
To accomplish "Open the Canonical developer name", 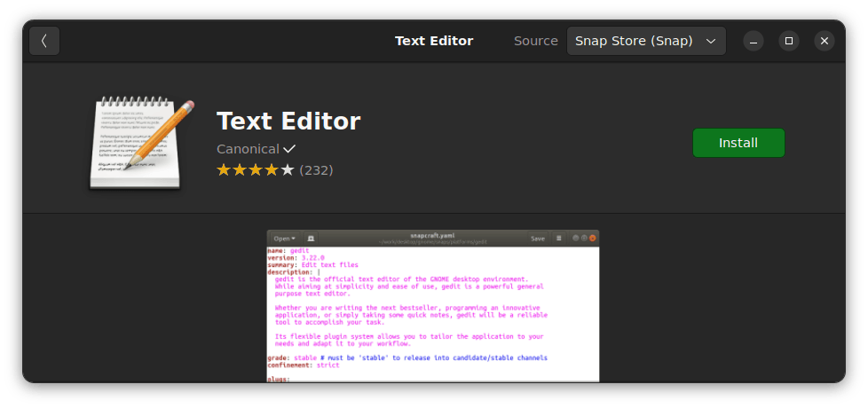I will 248,149.
